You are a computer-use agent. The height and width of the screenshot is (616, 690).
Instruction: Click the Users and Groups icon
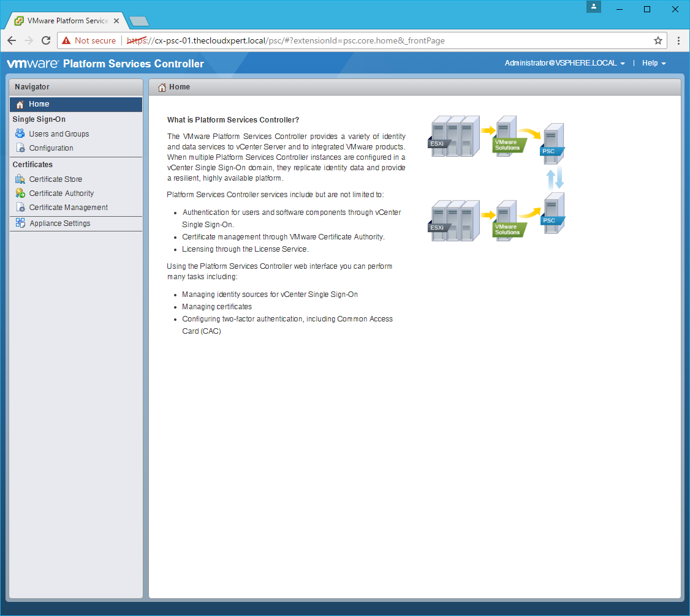[20, 134]
